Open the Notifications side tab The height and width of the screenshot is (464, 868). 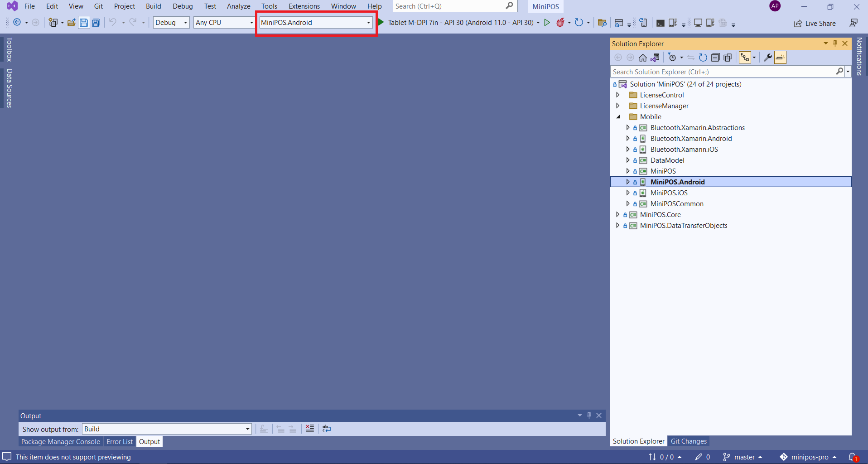tap(859, 56)
